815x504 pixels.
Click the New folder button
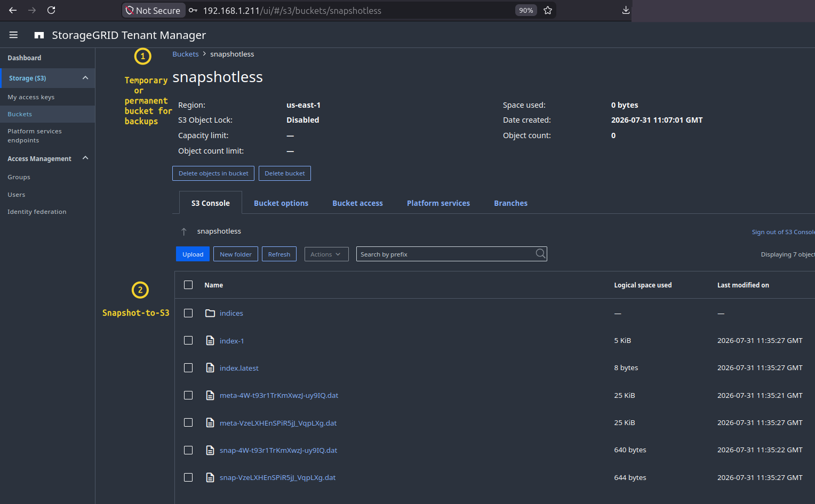(x=236, y=254)
